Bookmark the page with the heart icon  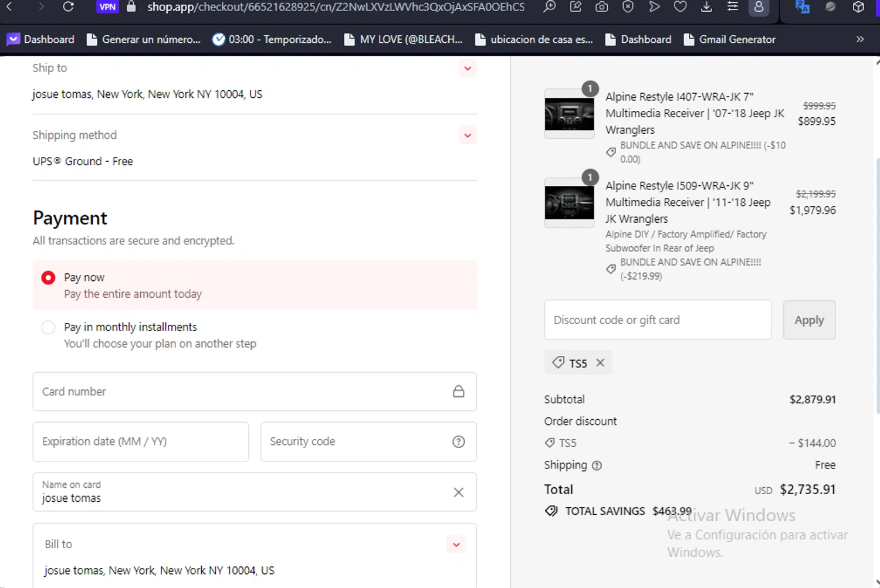pos(681,6)
